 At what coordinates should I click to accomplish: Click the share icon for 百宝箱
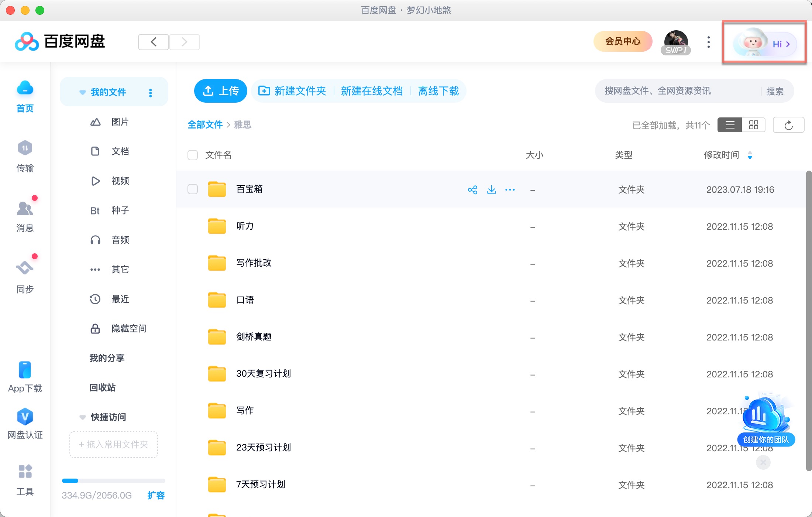[x=472, y=190]
